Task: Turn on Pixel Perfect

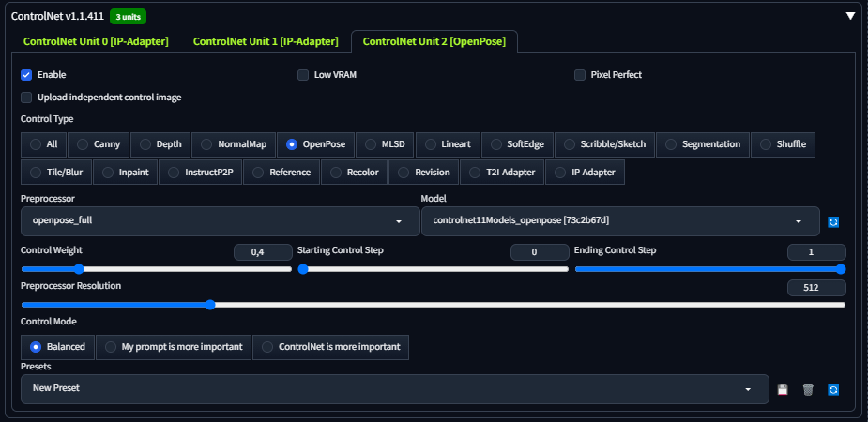Action: click(x=580, y=75)
